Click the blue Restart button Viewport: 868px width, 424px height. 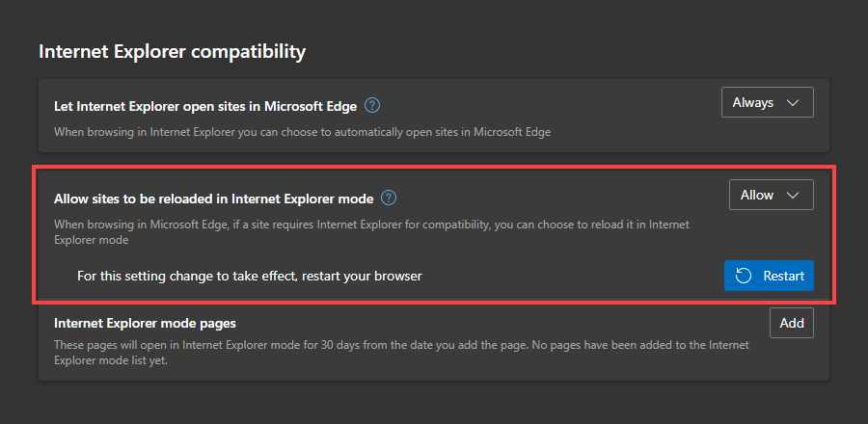(769, 276)
